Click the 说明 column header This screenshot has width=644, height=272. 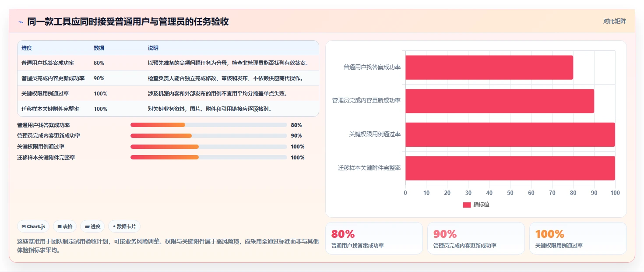(x=153, y=48)
